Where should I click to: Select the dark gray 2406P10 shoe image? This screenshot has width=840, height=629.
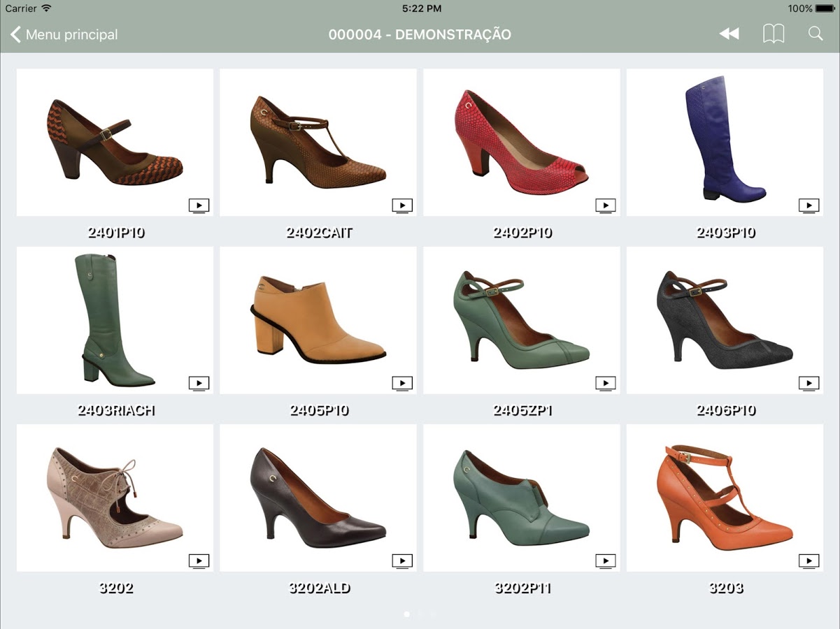pos(725,320)
